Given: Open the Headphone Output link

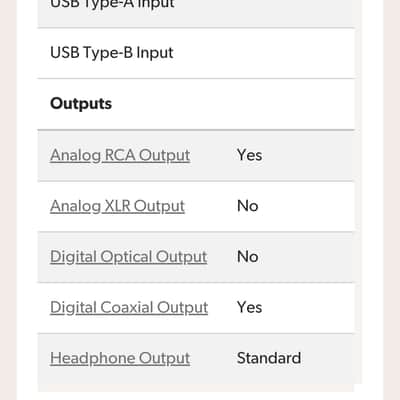Looking at the screenshot, I should 120,358.
